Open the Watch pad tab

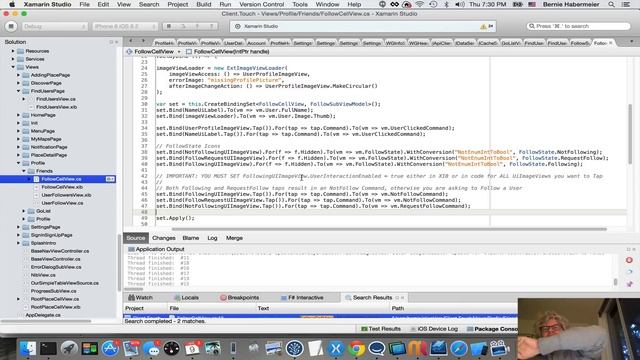tap(140, 298)
